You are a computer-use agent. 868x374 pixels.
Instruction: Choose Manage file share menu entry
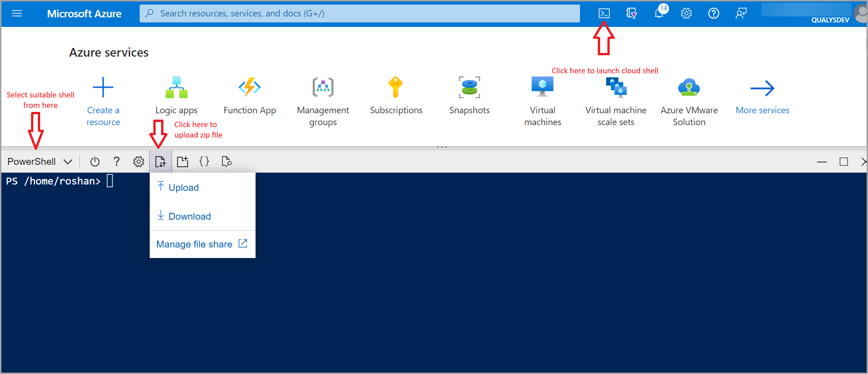tap(203, 244)
